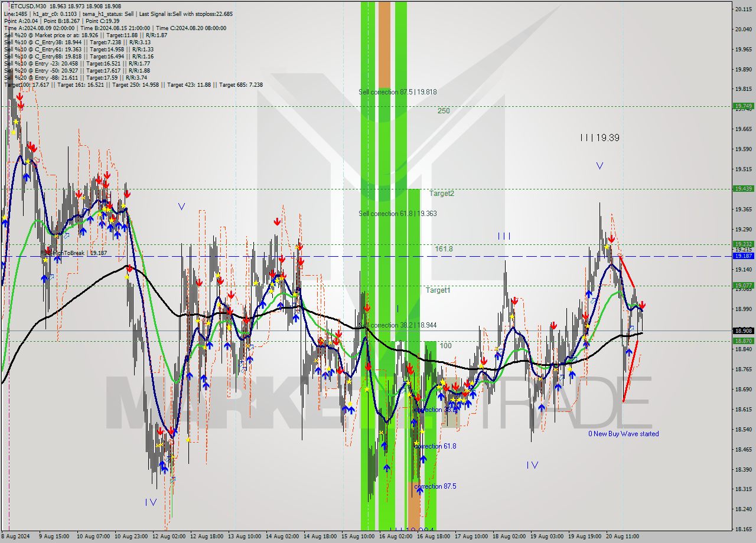Select the '| | | 19.39' wave label
This screenshot has width=756, height=543.
[x=599, y=138]
